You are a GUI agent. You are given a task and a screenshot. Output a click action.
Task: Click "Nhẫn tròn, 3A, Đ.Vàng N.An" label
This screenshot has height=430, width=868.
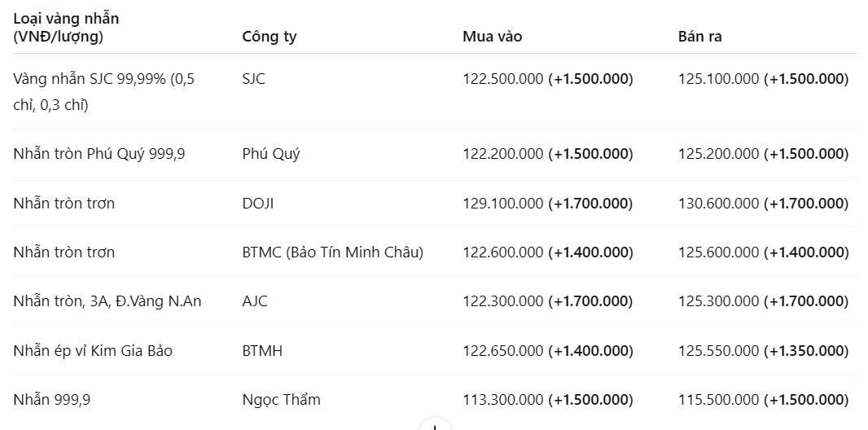(x=107, y=301)
